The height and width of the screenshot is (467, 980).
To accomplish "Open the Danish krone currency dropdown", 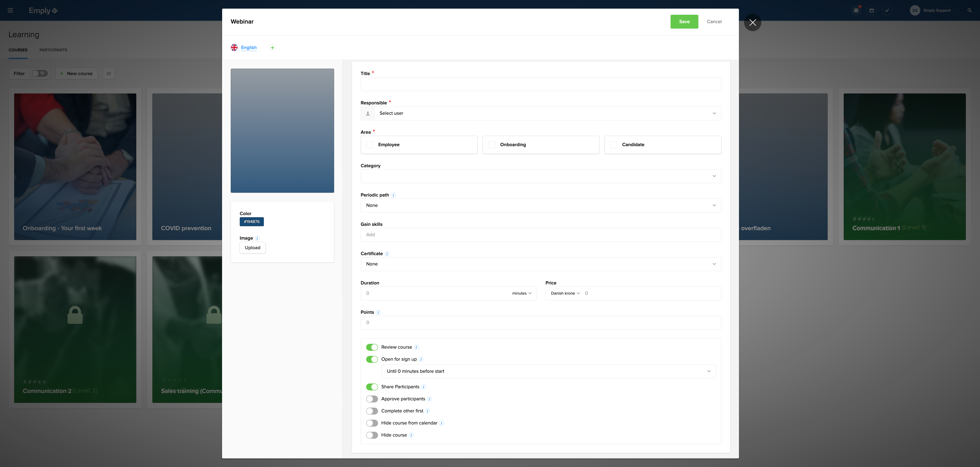I will point(565,293).
